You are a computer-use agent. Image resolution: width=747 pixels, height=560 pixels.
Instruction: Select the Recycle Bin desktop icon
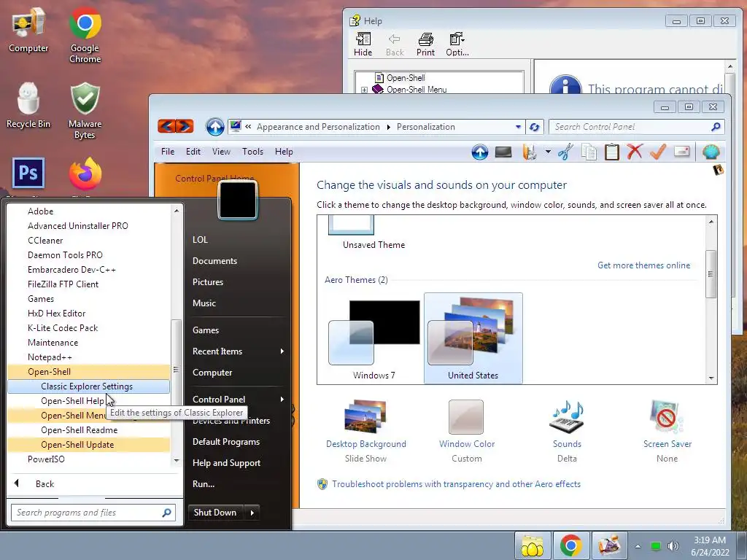point(28,105)
